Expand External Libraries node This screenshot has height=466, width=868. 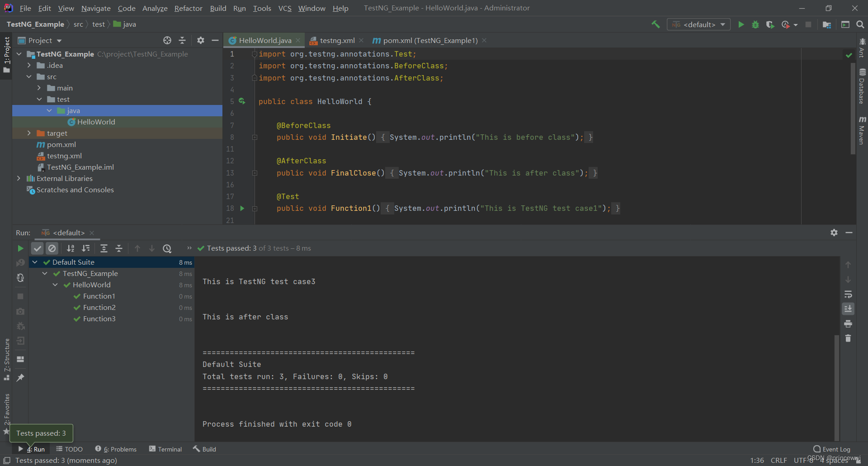(19, 178)
